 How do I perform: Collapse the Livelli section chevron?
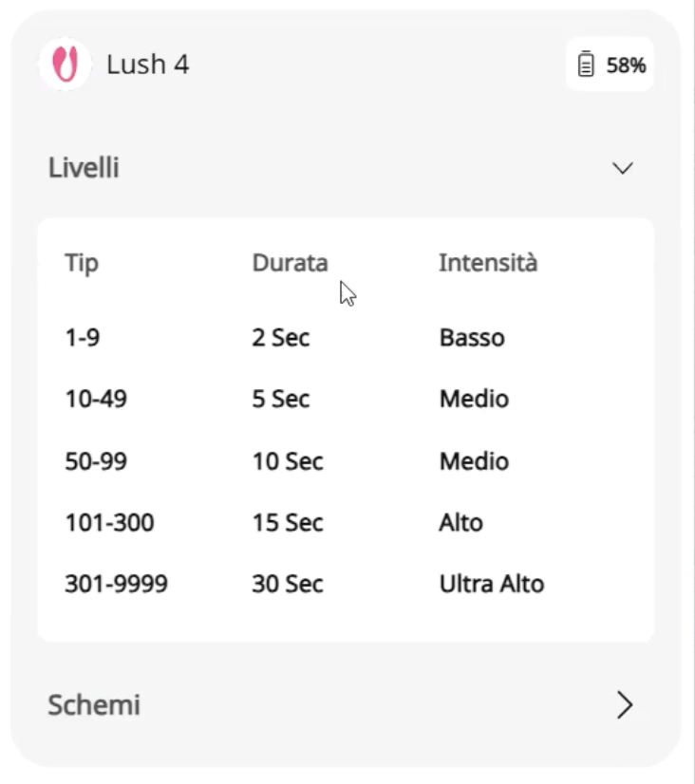tap(623, 168)
